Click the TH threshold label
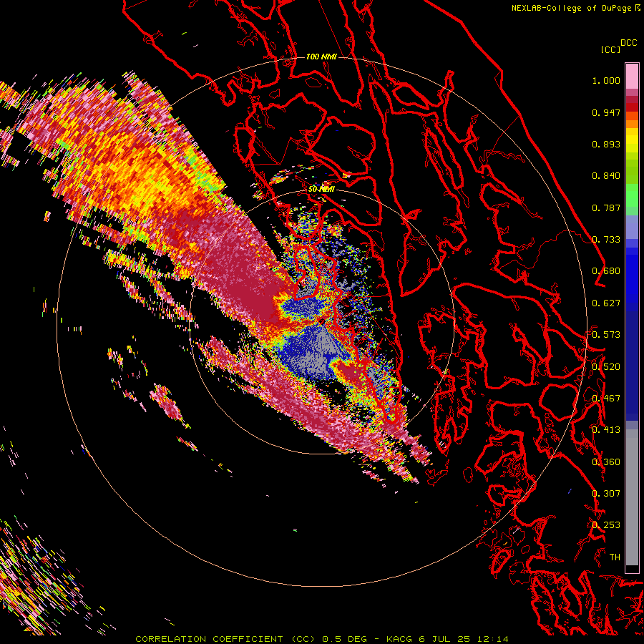 pyautogui.click(x=615, y=557)
